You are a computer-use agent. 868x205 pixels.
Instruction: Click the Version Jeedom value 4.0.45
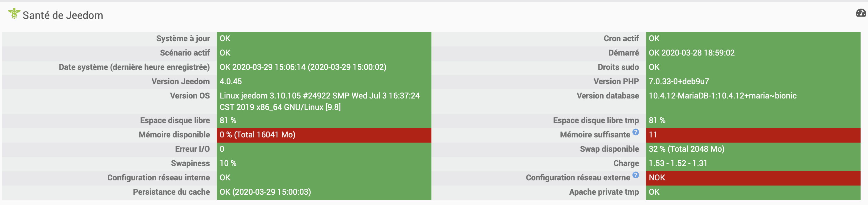point(231,81)
